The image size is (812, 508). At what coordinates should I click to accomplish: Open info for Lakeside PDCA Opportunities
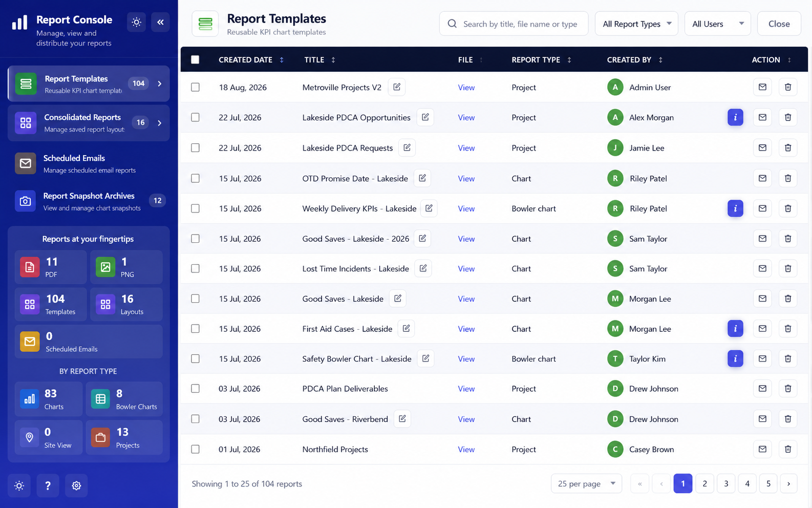[735, 117]
